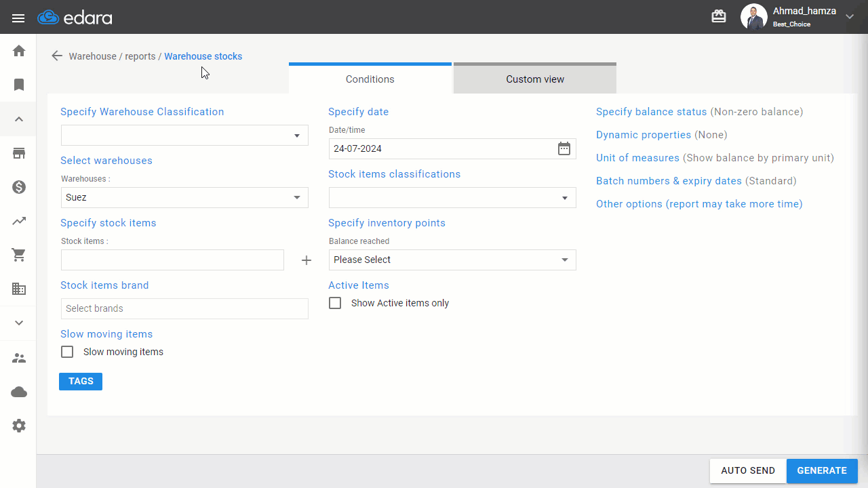Open settings gear in sidebar
Viewport: 868px width, 488px height.
tap(19, 426)
